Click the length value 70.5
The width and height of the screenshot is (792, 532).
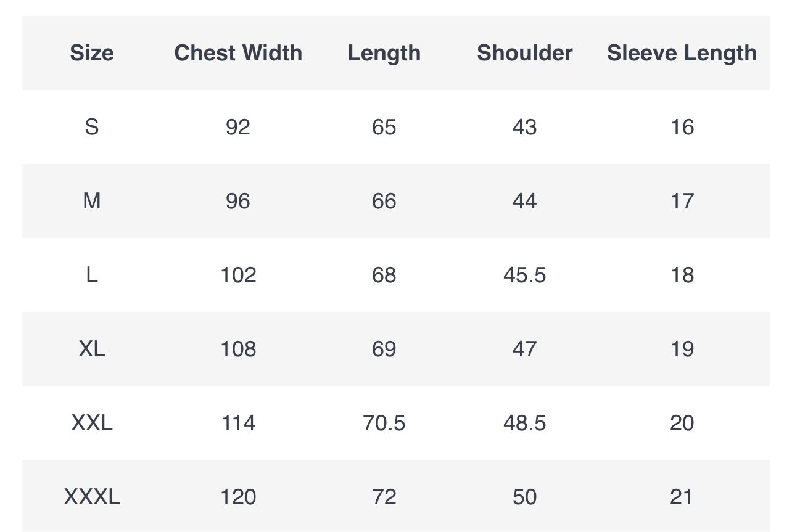(384, 423)
